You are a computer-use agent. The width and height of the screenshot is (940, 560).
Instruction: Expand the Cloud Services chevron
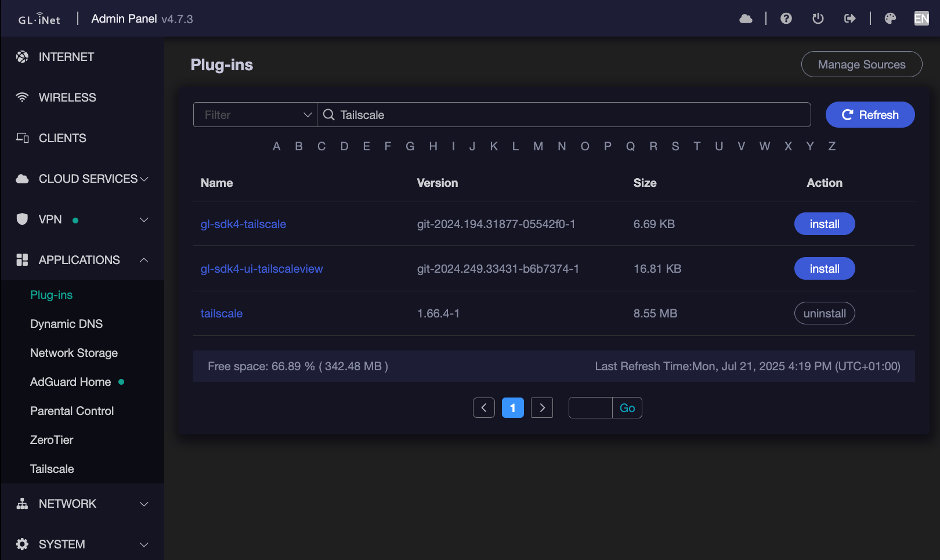point(144,179)
